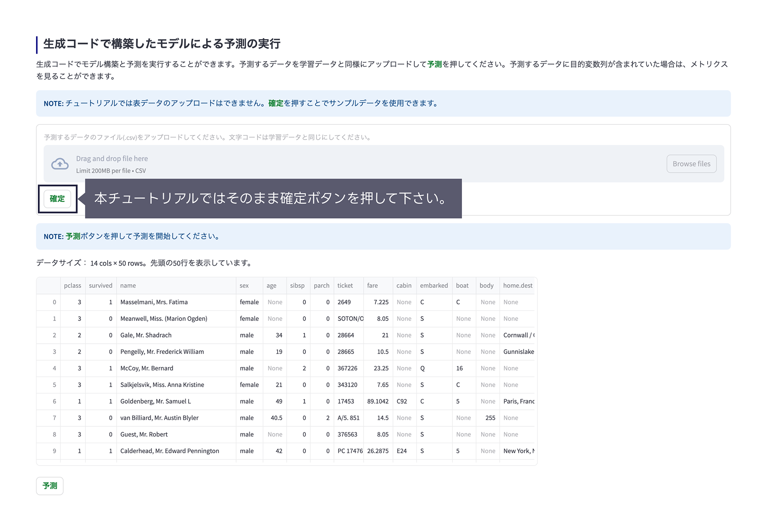Open the Browse files button
This screenshot has width=767, height=532.
pyautogui.click(x=691, y=164)
